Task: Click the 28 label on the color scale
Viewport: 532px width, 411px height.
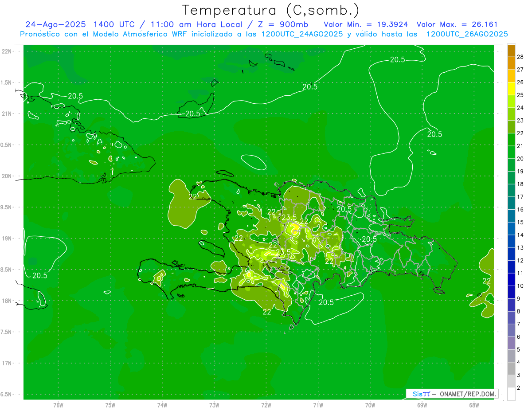Action: (520, 57)
